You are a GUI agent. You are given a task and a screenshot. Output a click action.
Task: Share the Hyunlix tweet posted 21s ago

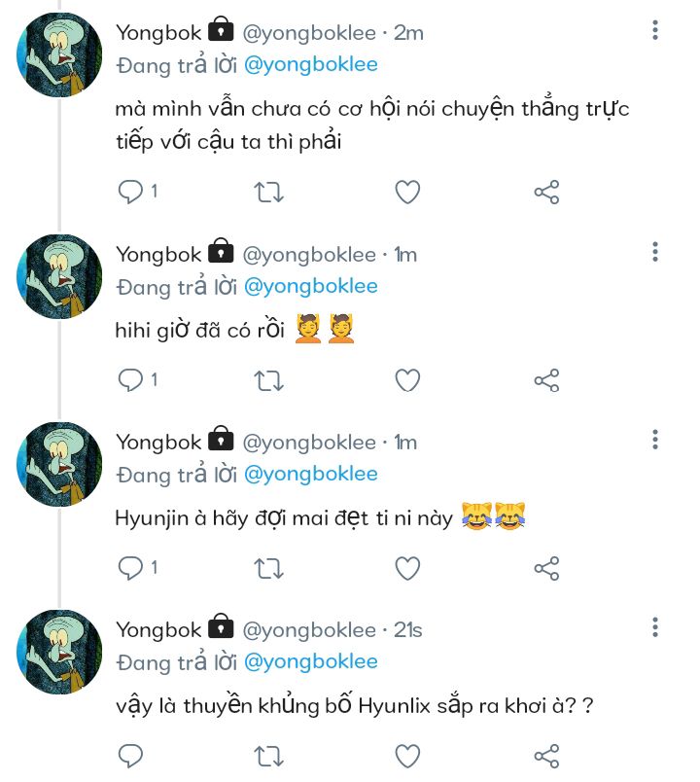(x=546, y=756)
